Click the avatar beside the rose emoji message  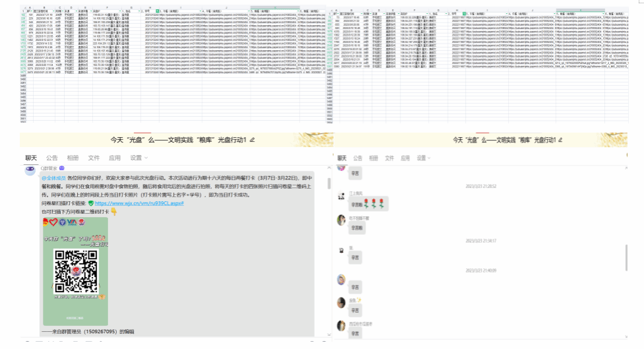(x=341, y=197)
